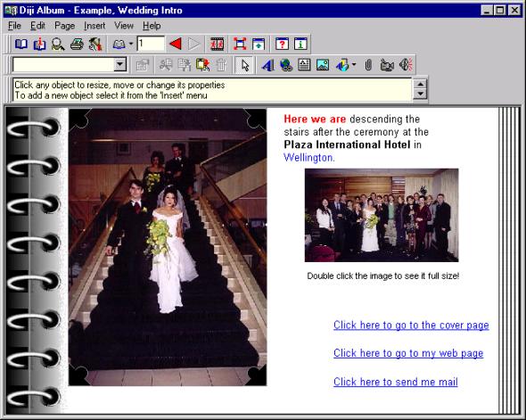The image size is (526, 420).
Task: Open the Insert menu
Action: tap(95, 26)
